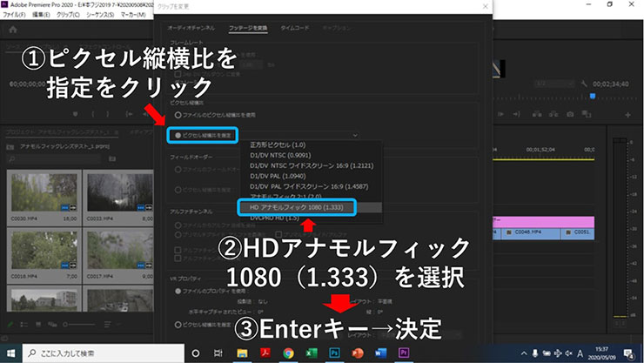The image size is (644, 363).
Task: Click the Add Marker icon in Source monitor
Action: tap(75, 114)
